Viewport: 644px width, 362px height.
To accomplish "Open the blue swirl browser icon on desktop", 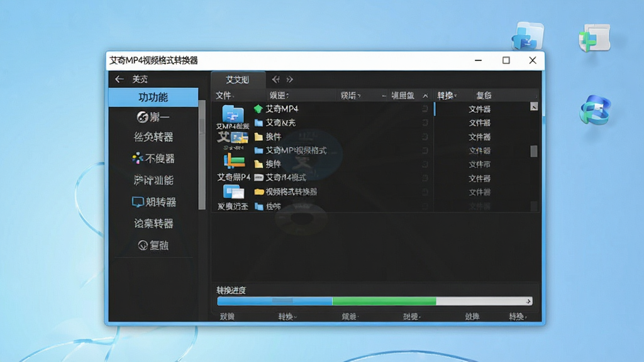I will 595,110.
